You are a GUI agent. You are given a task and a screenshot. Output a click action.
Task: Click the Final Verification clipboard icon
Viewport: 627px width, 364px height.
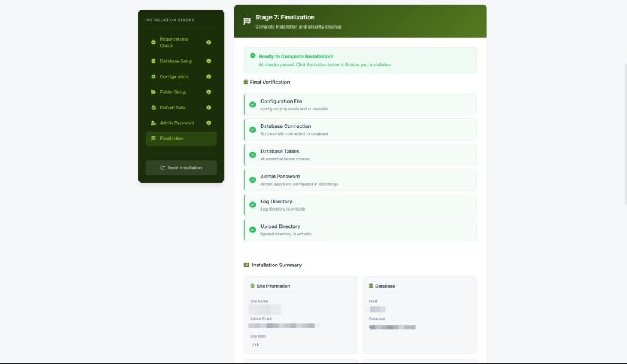pyautogui.click(x=246, y=82)
